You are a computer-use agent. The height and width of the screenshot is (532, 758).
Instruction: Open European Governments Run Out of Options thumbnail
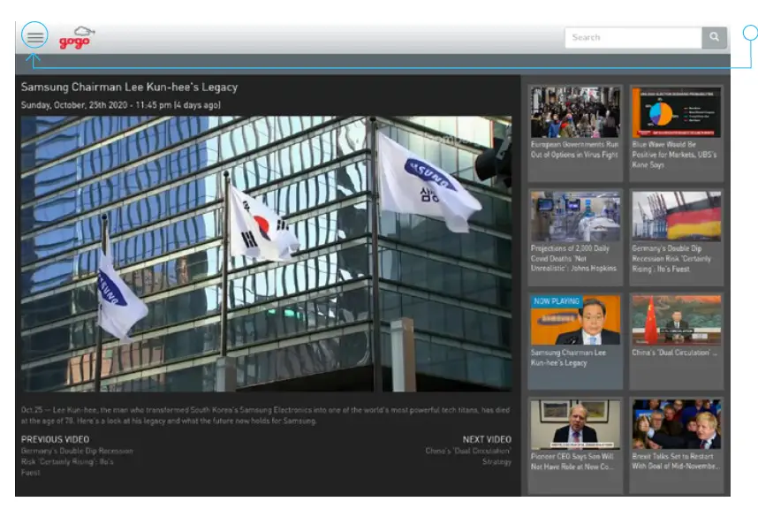[x=575, y=112]
